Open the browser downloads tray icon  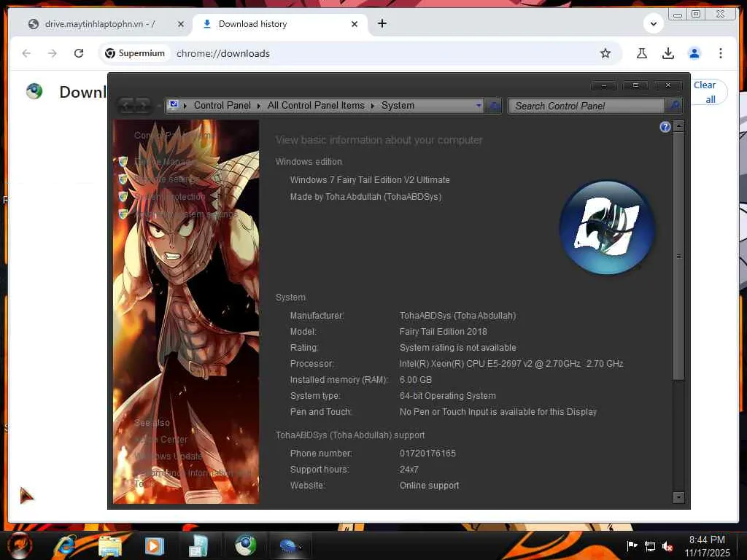[668, 53]
